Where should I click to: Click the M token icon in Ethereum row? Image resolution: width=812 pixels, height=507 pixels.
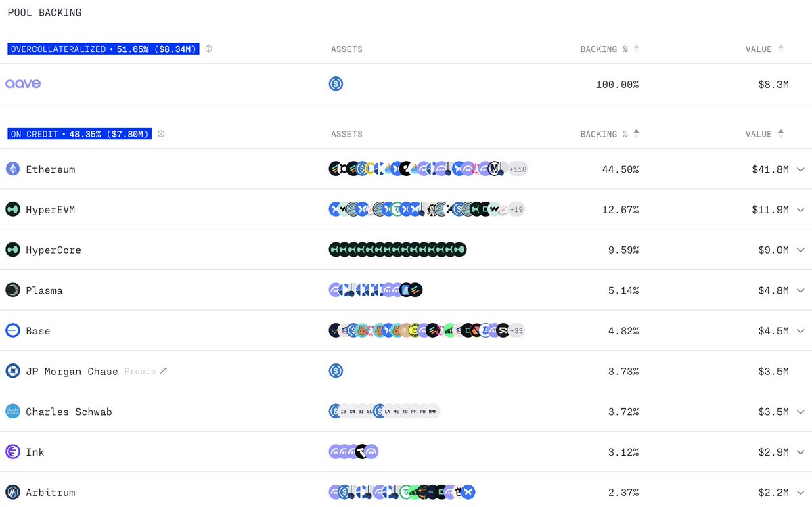tap(495, 169)
